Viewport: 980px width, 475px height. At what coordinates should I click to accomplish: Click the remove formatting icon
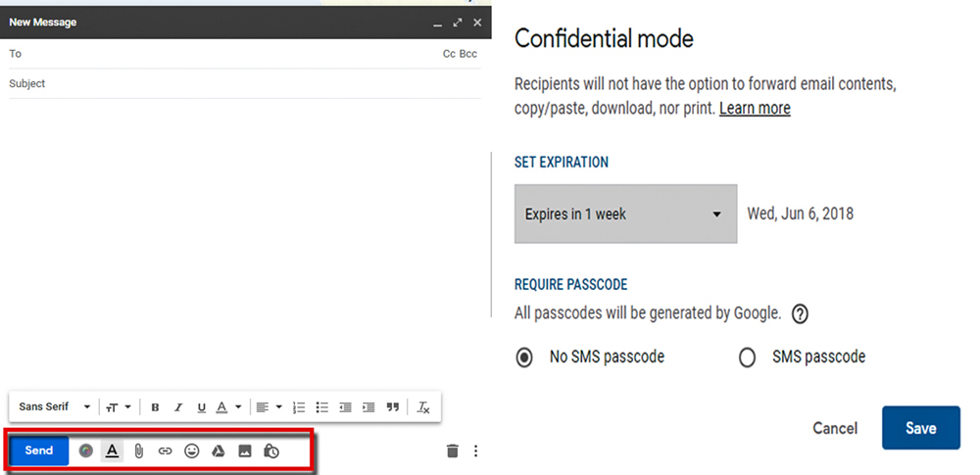(423, 407)
